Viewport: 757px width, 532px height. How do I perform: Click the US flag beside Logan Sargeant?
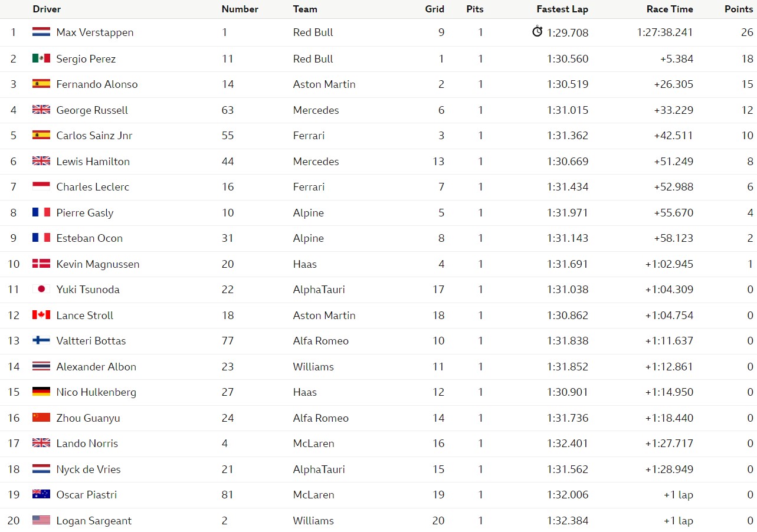pyautogui.click(x=41, y=520)
